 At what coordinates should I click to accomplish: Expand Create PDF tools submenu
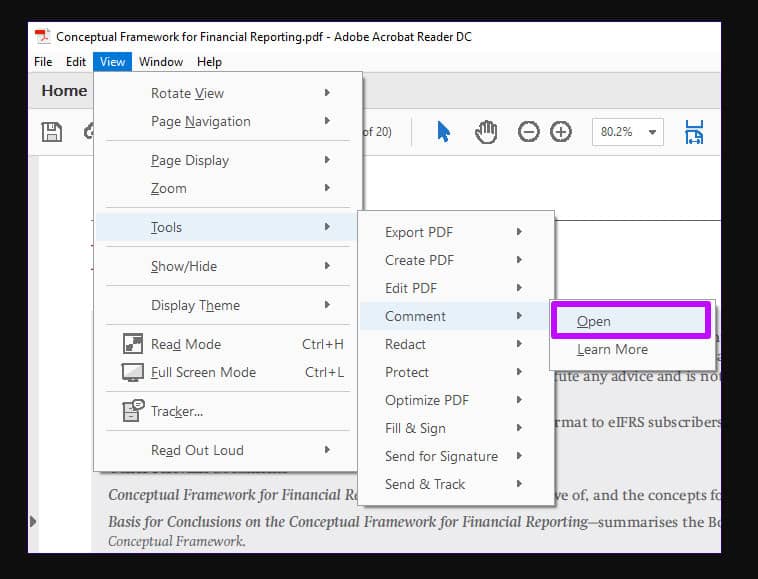click(x=455, y=260)
